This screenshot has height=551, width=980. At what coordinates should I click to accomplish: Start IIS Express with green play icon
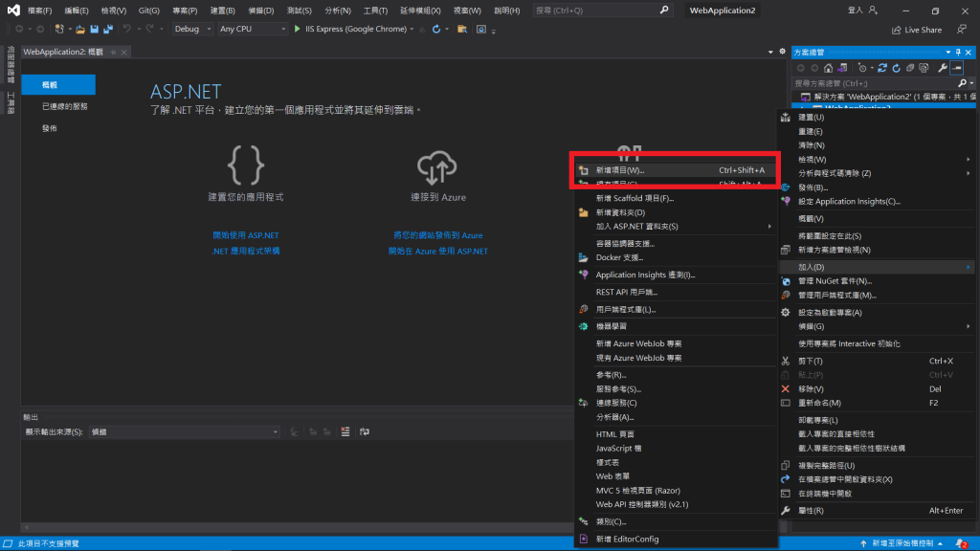pos(298,29)
